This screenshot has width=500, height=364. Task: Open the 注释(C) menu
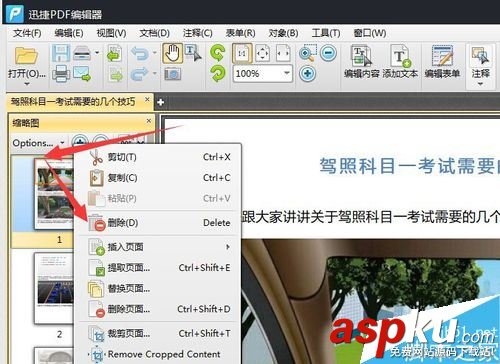[x=197, y=33]
